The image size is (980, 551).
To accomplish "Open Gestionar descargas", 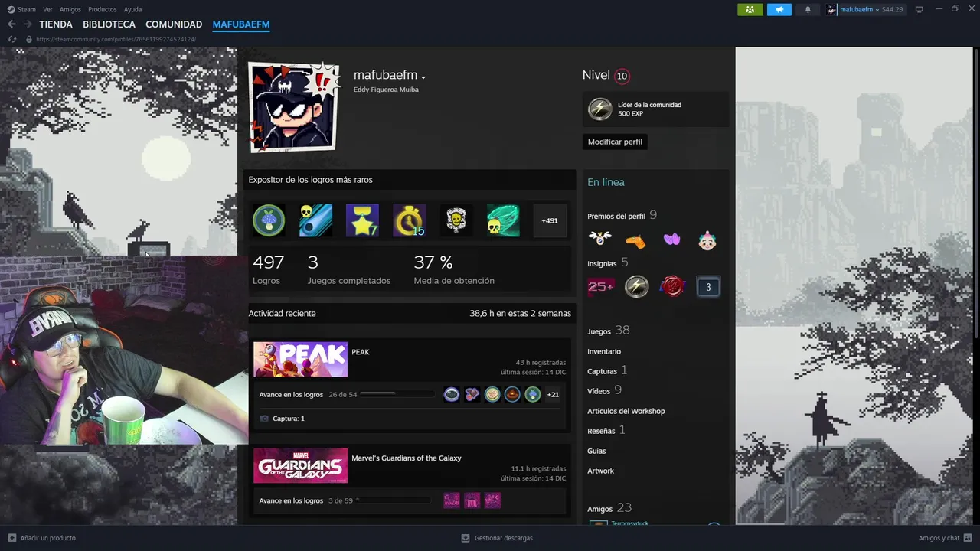I will [x=497, y=538].
